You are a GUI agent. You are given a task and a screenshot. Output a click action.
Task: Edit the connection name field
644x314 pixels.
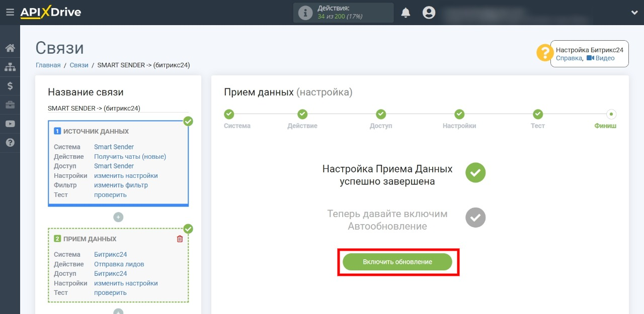pos(118,108)
